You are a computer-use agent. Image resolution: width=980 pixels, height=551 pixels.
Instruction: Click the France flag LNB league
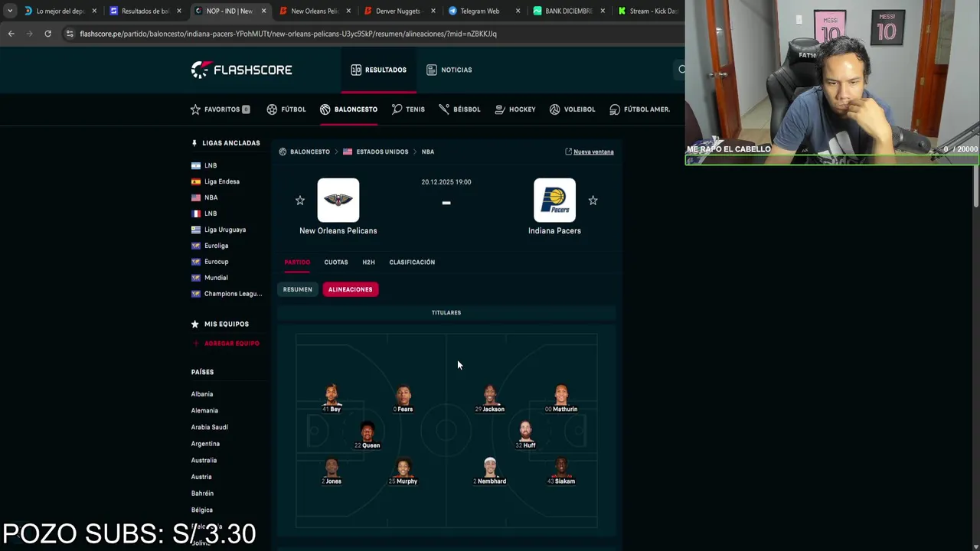click(x=204, y=214)
